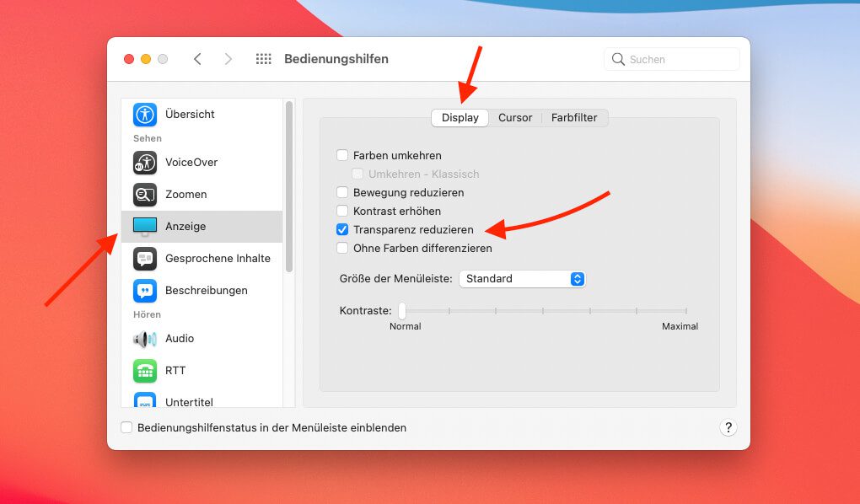The width and height of the screenshot is (860, 504).
Task: Toggle Bedienungshilfenstatus in der Menüleiste einblenden
Action: 126,427
